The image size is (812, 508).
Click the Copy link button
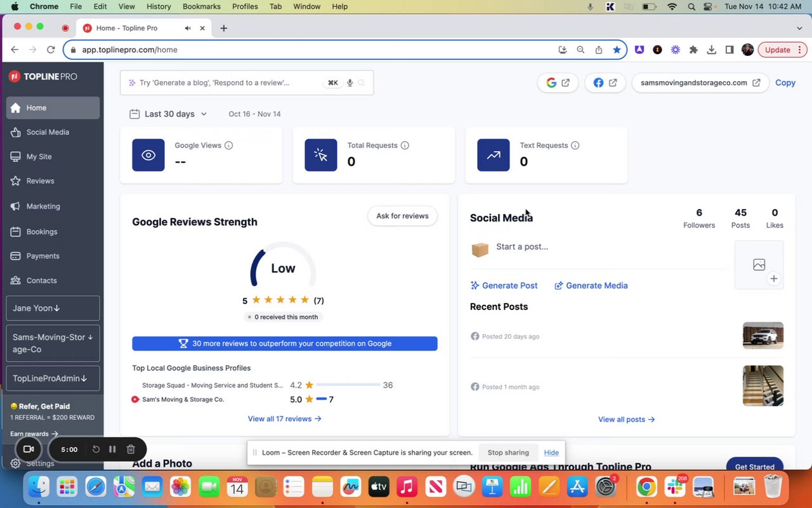[785, 83]
